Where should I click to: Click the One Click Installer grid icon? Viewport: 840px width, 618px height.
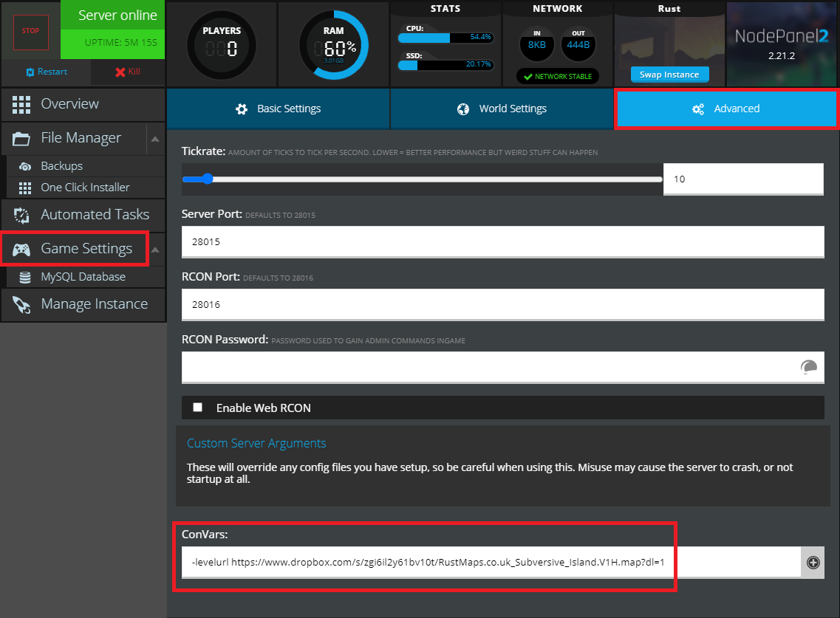point(25,188)
